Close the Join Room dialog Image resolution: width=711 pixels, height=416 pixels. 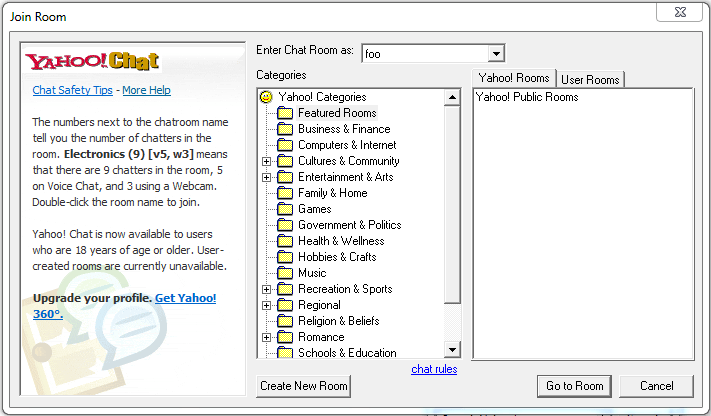[680, 12]
